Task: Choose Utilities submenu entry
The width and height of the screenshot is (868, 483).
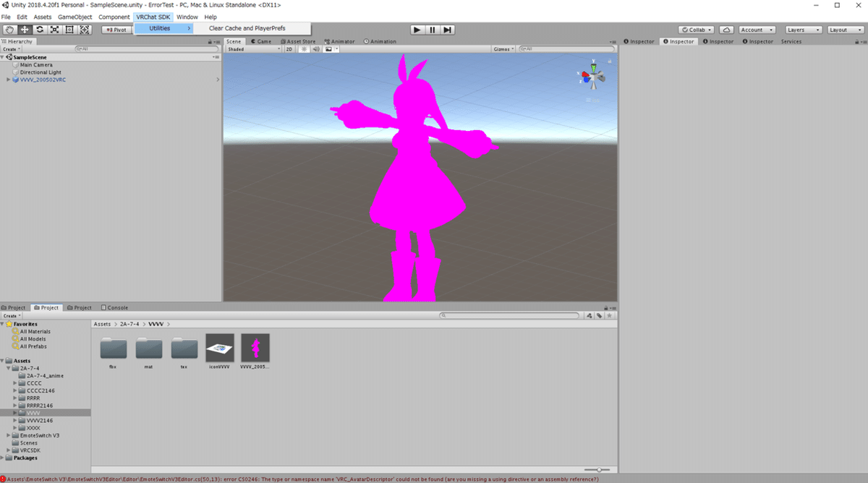Action: point(165,28)
